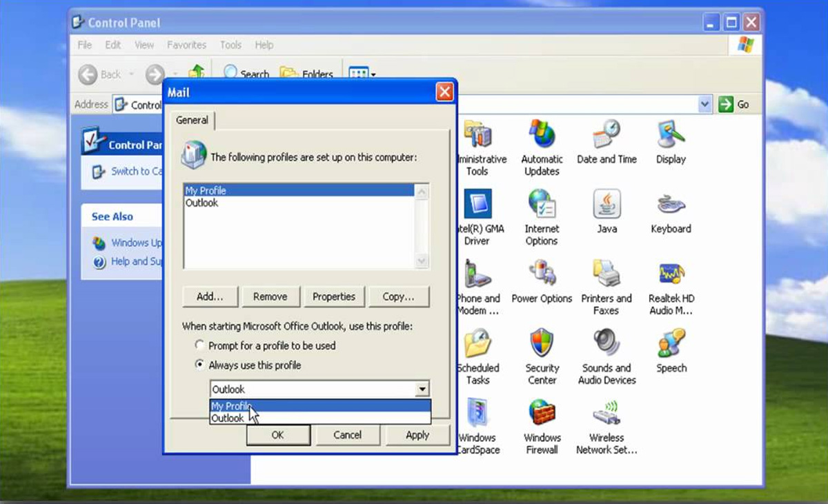Open the Realtek HD Audio Manager icon
Image resolution: width=828 pixels, height=504 pixels.
click(671, 274)
